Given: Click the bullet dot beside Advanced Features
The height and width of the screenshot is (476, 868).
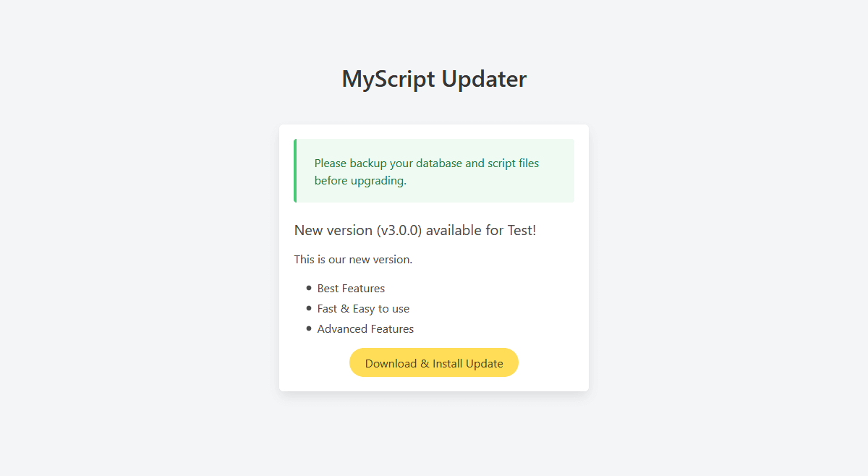Looking at the screenshot, I should pos(310,328).
